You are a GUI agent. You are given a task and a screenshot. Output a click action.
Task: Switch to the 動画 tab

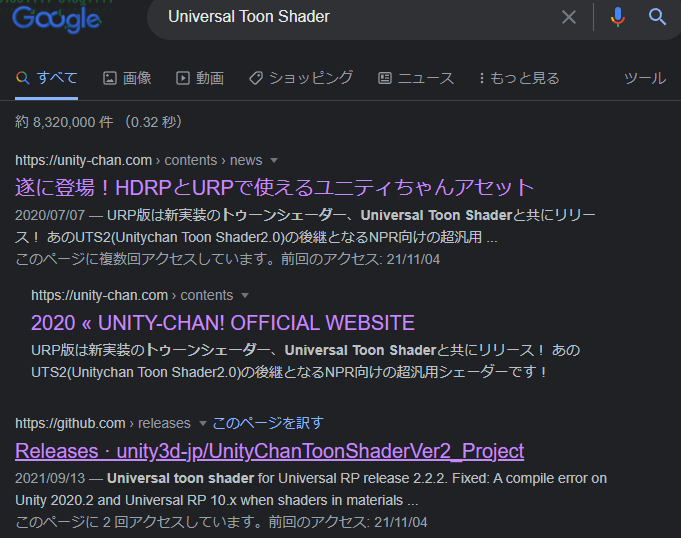tap(200, 78)
